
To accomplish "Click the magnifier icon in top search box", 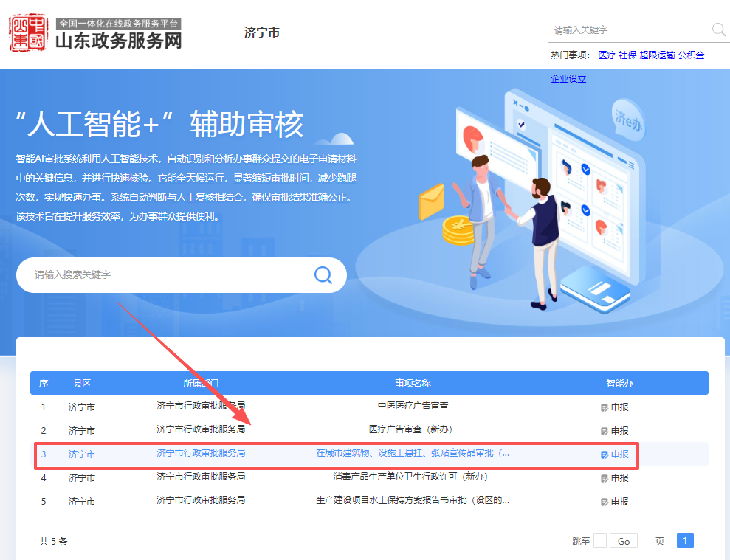I will (x=718, y=30).
